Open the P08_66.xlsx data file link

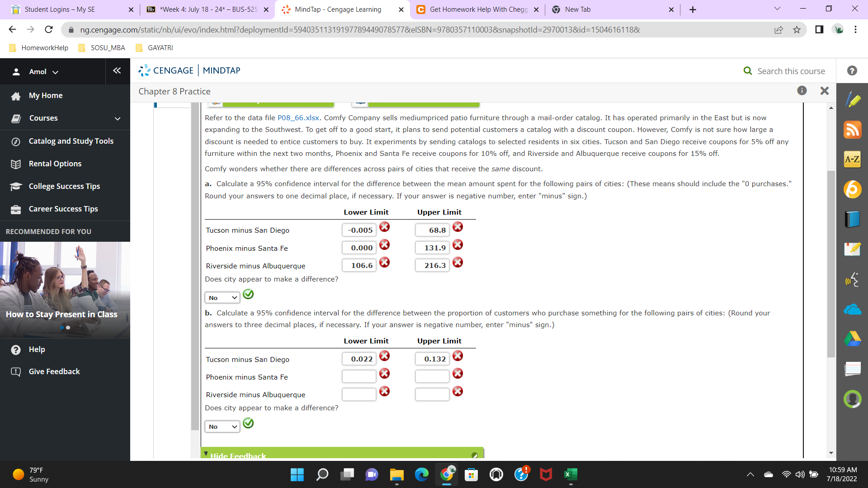(x=298, y=118)
